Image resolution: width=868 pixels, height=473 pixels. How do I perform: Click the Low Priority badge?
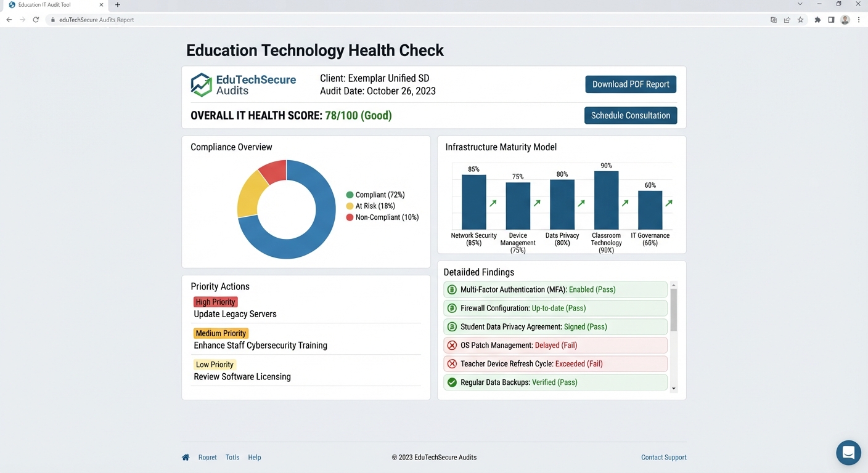pyautogui.click(x=215, y=365)
